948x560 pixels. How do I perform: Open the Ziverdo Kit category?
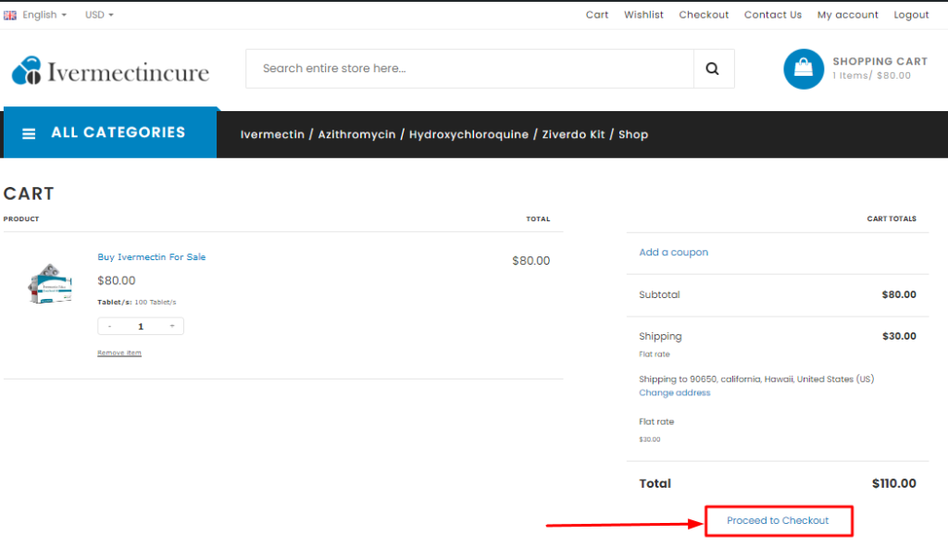(573, 134)
